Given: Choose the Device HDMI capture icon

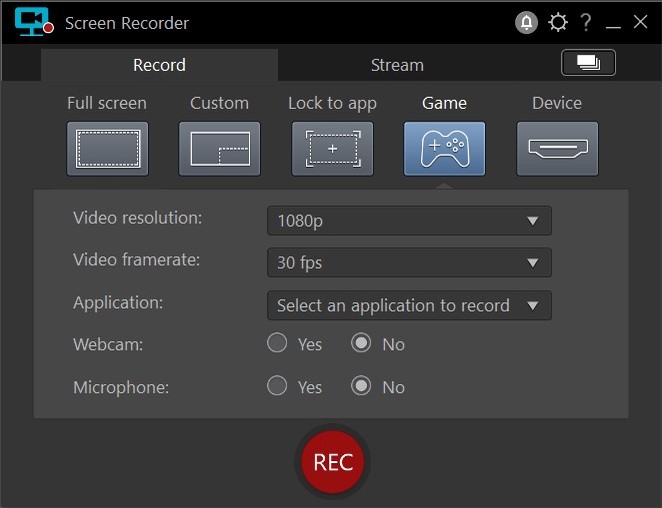Looking at the screenshot, I should coord(557,149).
